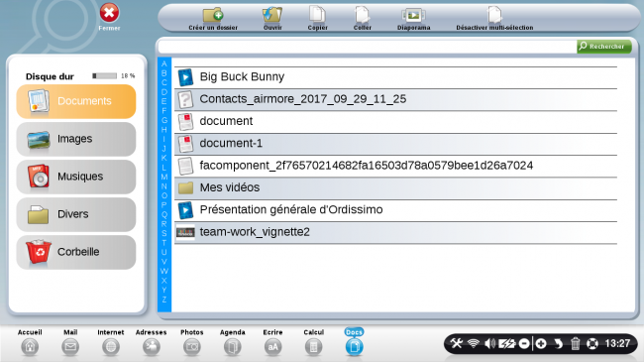644x362 pixels.
Task: Select the team-work_vignette2 thumbnail
Action: [x=395, y=232]
